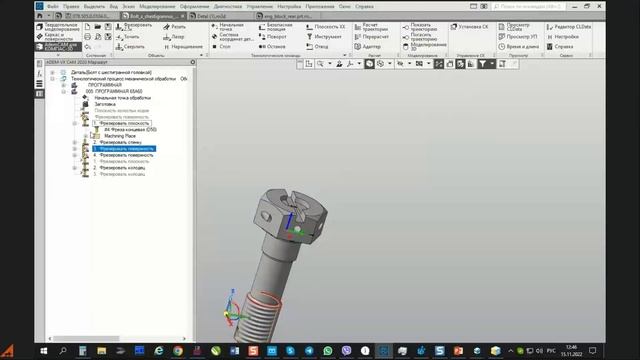
Task: Create a new document icon
Action: [x=87, y=27]
